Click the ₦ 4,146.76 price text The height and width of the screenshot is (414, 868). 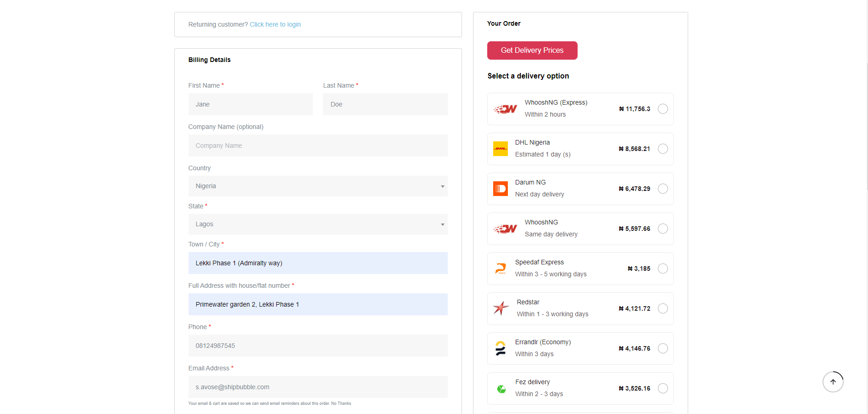pos(634,348)
